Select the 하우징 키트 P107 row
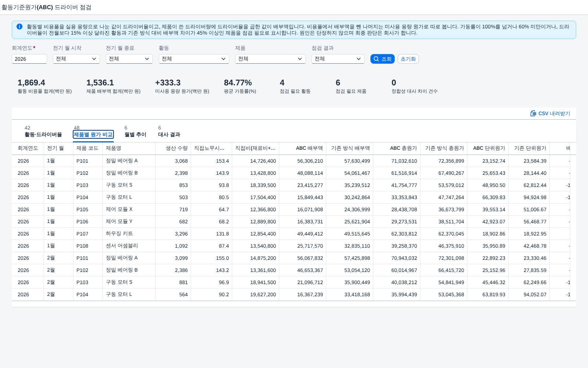588x368 pixels. click(291, 234)
